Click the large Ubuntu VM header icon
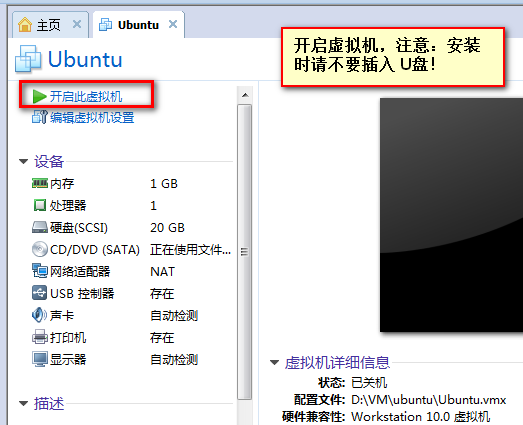The image size is (523, 425). pyautogui.click(x=28, y=59)
